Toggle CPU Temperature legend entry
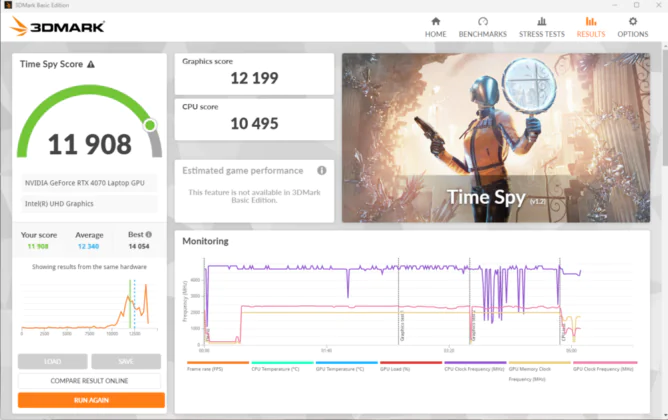668x420 pixels. coord(282,366)
